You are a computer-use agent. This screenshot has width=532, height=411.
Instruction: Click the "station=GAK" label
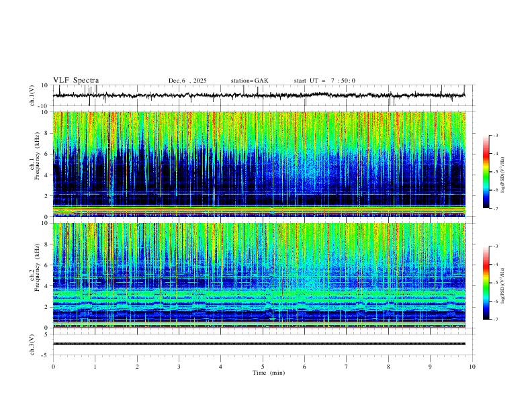[249, 81]
